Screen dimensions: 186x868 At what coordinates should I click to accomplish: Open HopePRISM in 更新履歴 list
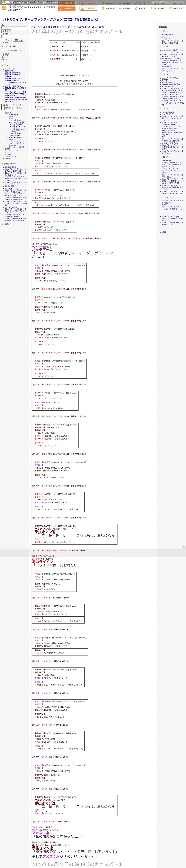[x=166, y=135]
